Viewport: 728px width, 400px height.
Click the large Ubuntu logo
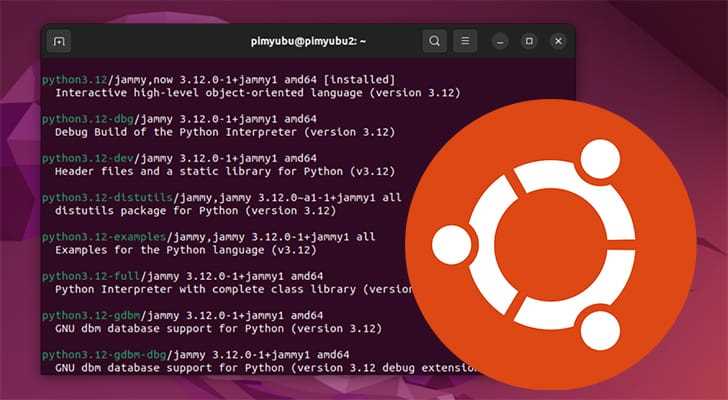click(x=551, y=245)
